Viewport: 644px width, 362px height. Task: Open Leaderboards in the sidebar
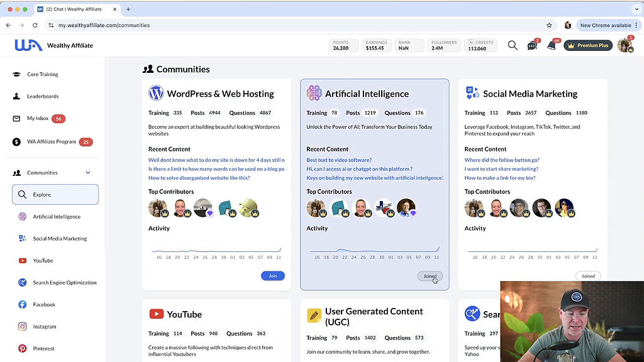coord(43,96)
